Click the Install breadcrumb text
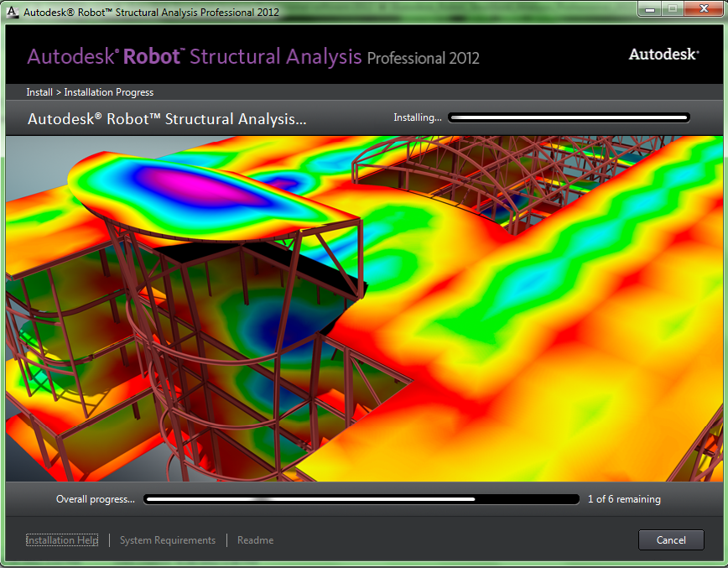 pos(39,92)
